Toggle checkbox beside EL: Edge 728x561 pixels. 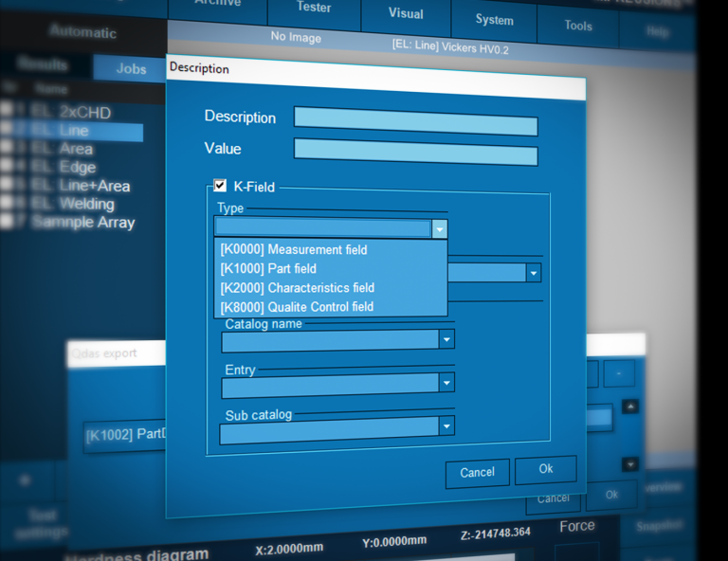[x=7, y=165]
